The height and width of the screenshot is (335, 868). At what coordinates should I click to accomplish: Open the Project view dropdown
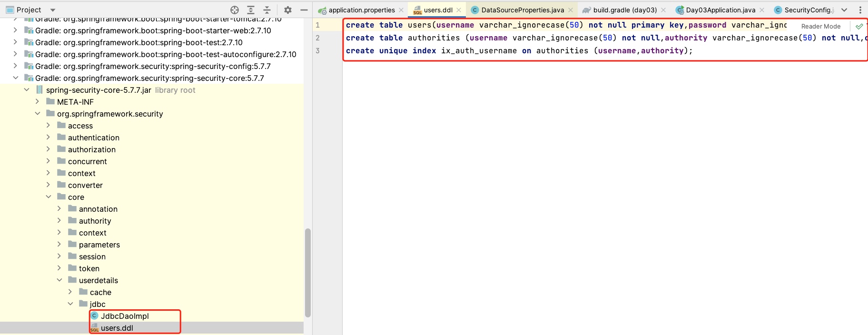[53, 10]
